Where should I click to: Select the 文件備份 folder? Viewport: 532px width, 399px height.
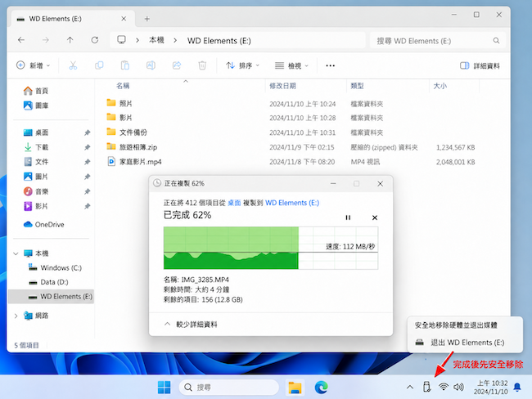pyautogui.click(x=127, y=132)
